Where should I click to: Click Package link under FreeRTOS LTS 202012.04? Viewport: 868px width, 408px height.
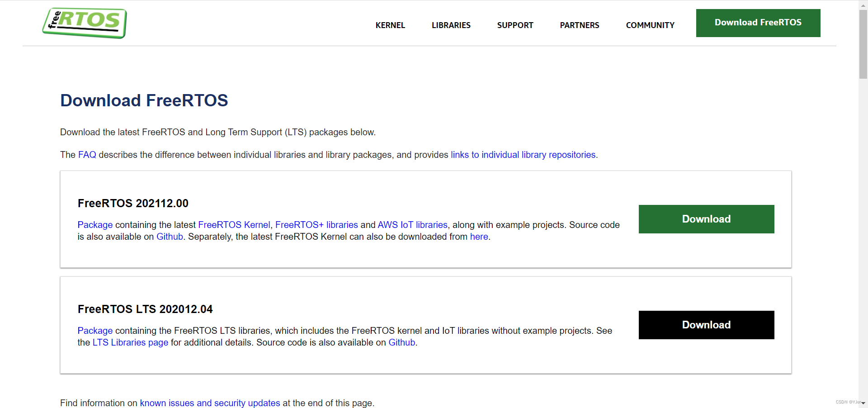point(95,331)
